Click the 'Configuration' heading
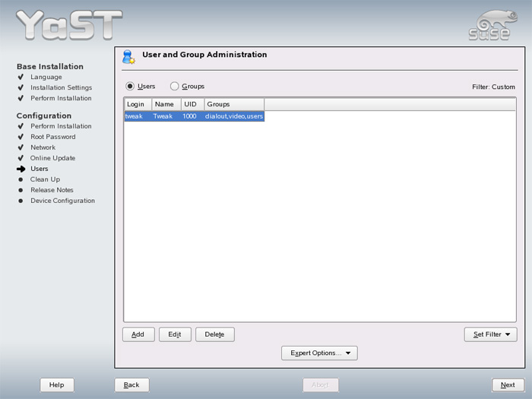Screen dimensions: 532x399 point(44,116)
